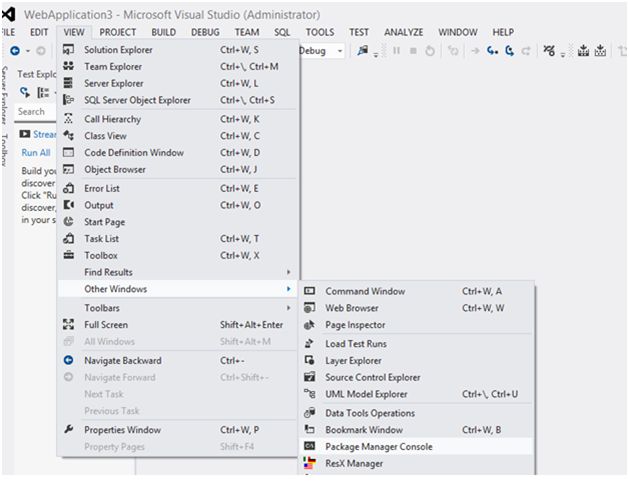629x487 pixels.
Task: Select Navigate Backward menu entry
Action: [179, 361]
